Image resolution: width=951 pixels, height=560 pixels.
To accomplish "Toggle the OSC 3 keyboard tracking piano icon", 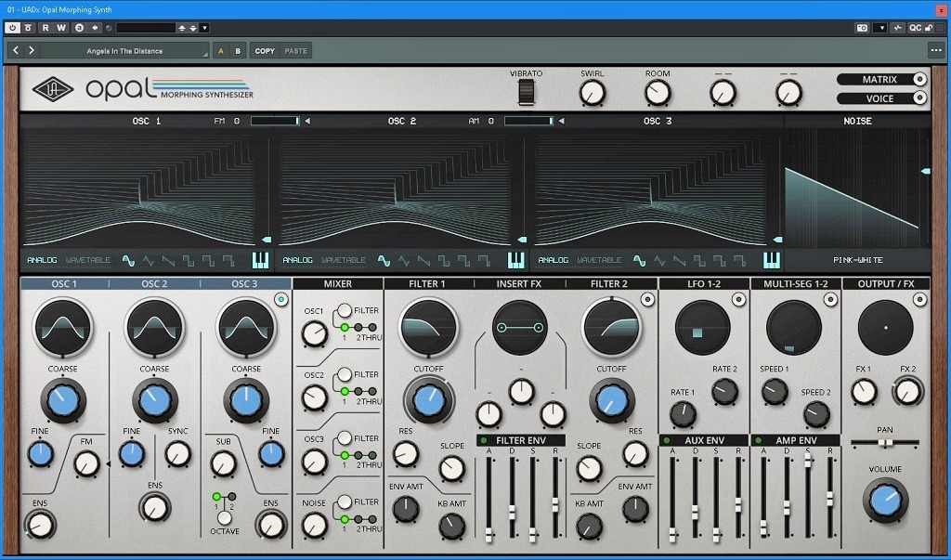I will [771, 260].
